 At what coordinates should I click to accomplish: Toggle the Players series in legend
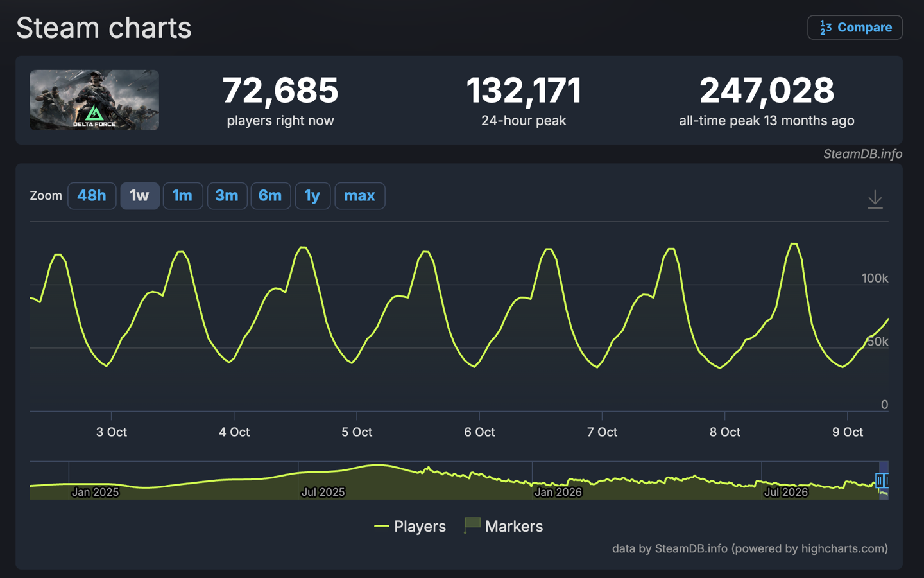point(410,527)
